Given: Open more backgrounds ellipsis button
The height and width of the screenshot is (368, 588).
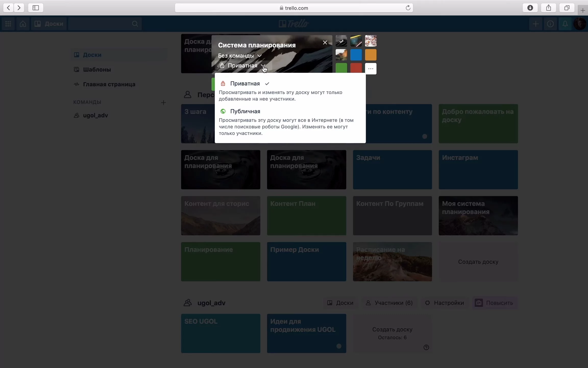Looking at the screenshot, I should click(x=371, y=68).
